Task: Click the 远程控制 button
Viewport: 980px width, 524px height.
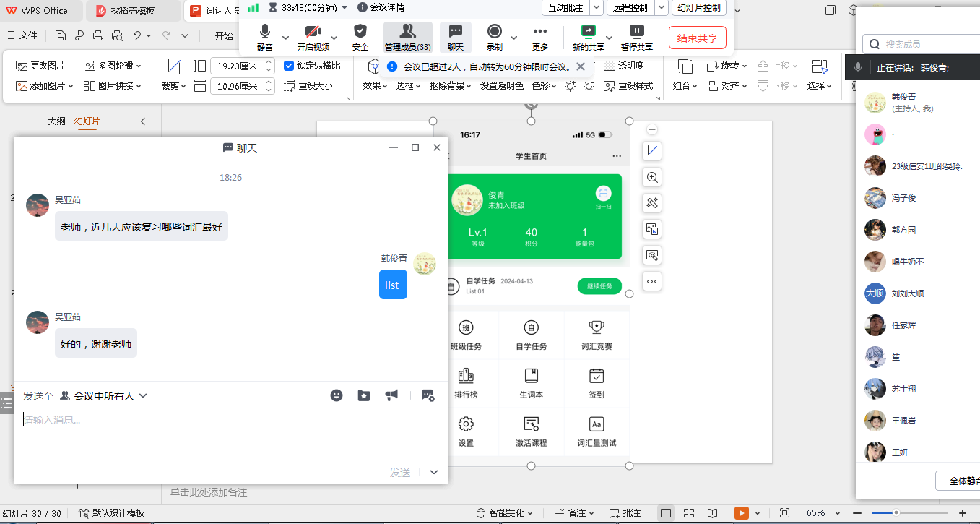Action: [x=630, y=7]
